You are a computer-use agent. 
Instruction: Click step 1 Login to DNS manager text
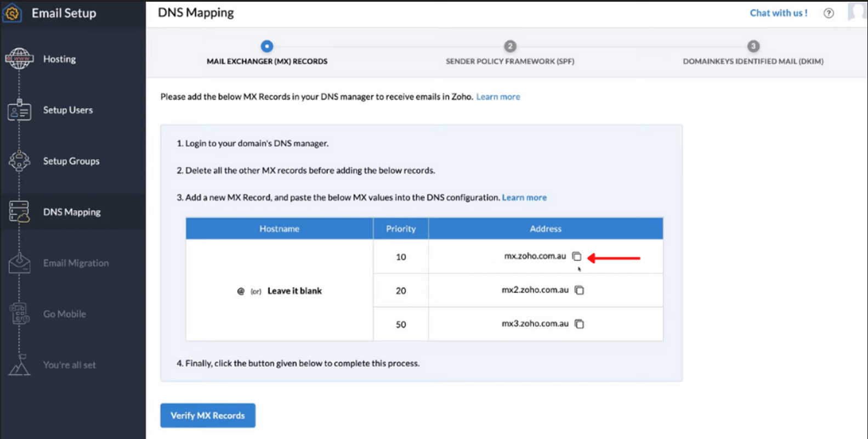tap(252, 143)
